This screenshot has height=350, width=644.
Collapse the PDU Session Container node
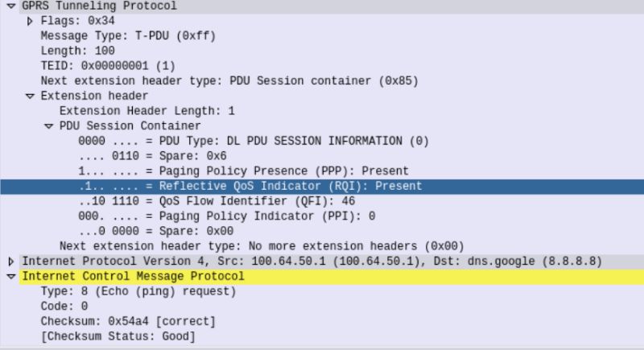[50, 126]
